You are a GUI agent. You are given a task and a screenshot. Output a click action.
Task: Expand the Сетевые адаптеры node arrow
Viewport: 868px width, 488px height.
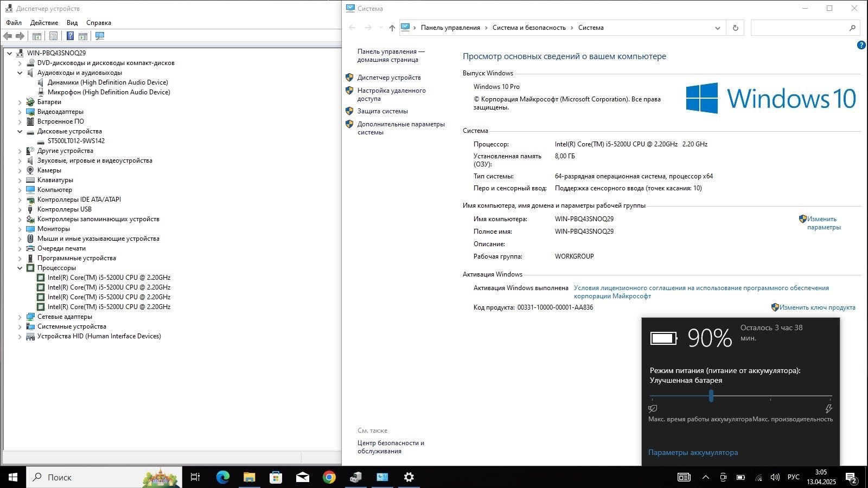point(20,317)
